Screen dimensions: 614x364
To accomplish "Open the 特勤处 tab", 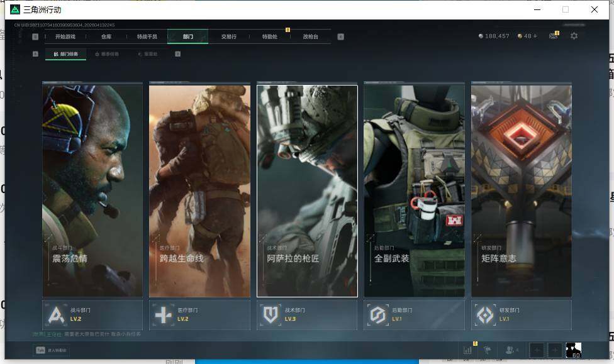I will coord(269,36).
